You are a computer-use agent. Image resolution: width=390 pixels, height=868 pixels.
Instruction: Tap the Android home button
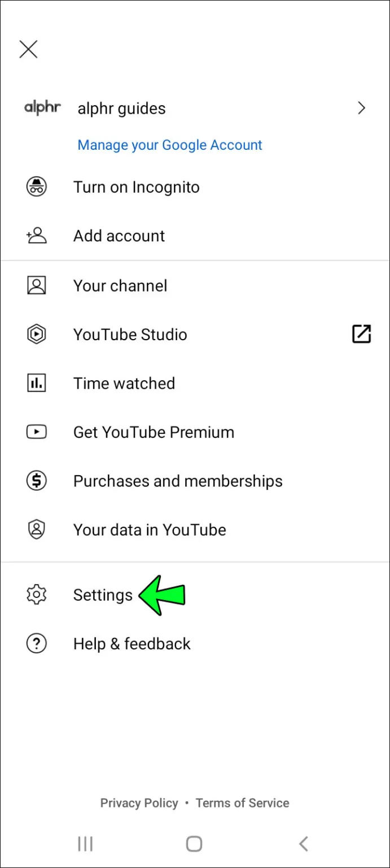(194, 843)
